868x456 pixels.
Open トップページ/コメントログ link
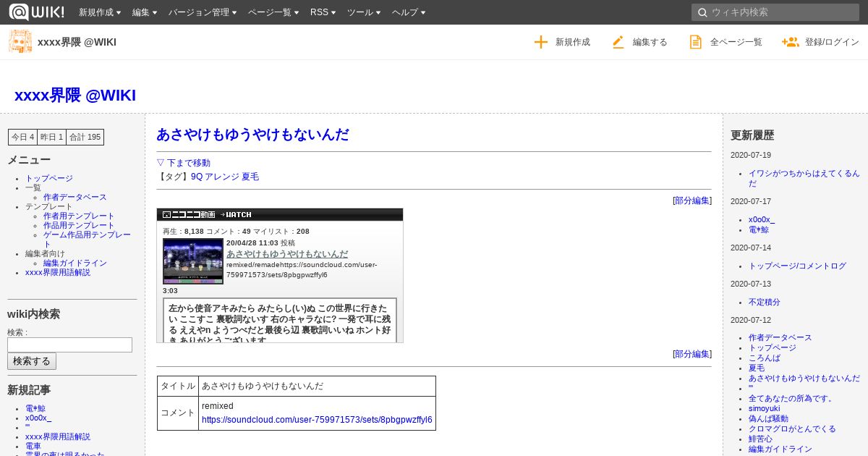[x=797, y=266]
